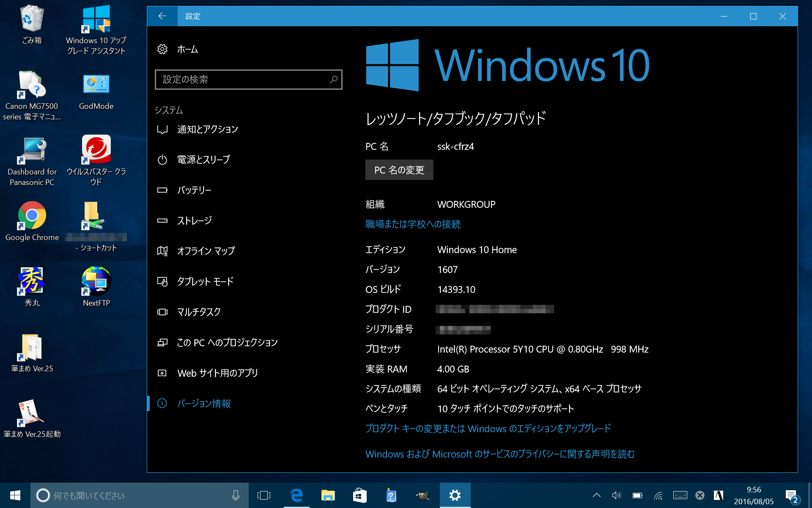Image resolution: width=812 pixels, height=508 pixels.
Task: Open 電源とスリープ settings
Action: (194, 160)
